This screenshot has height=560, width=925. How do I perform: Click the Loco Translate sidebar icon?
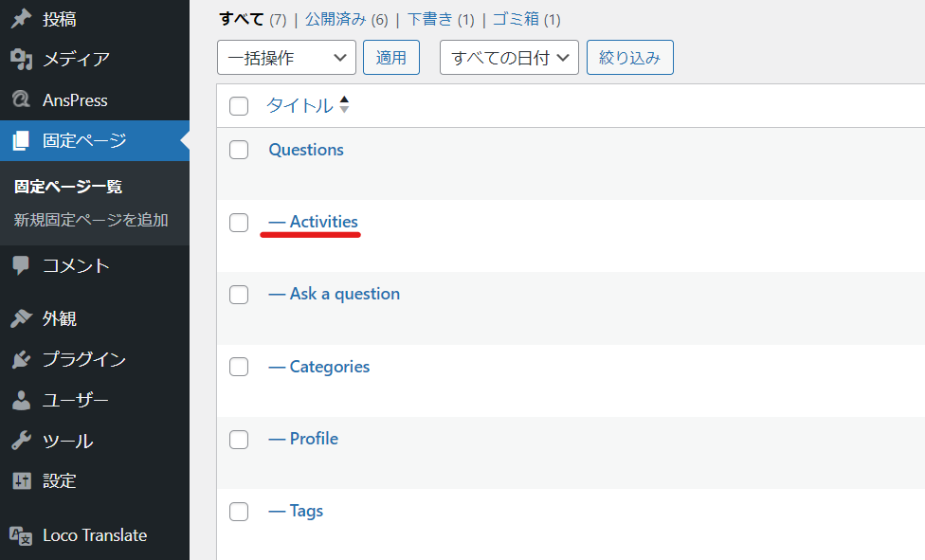pos(21,535)
